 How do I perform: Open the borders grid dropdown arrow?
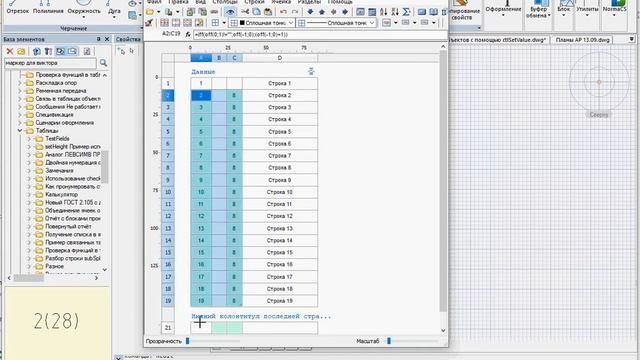pyautogui.click(x=224, y=23)
